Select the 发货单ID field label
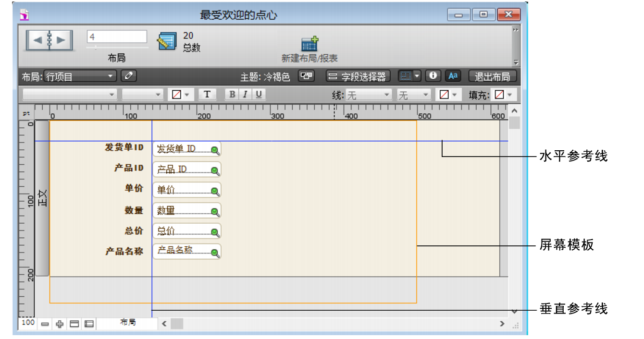644x339 pixels. point(124,147)
